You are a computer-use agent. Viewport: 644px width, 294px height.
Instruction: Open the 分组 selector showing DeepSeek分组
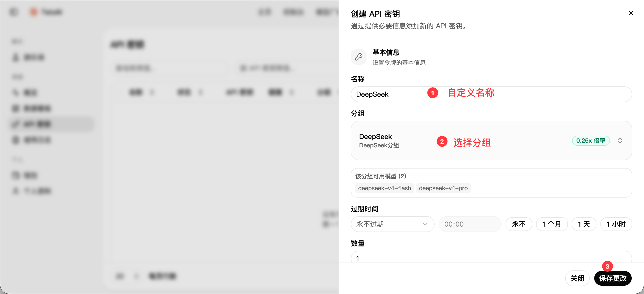click(491, 140)
